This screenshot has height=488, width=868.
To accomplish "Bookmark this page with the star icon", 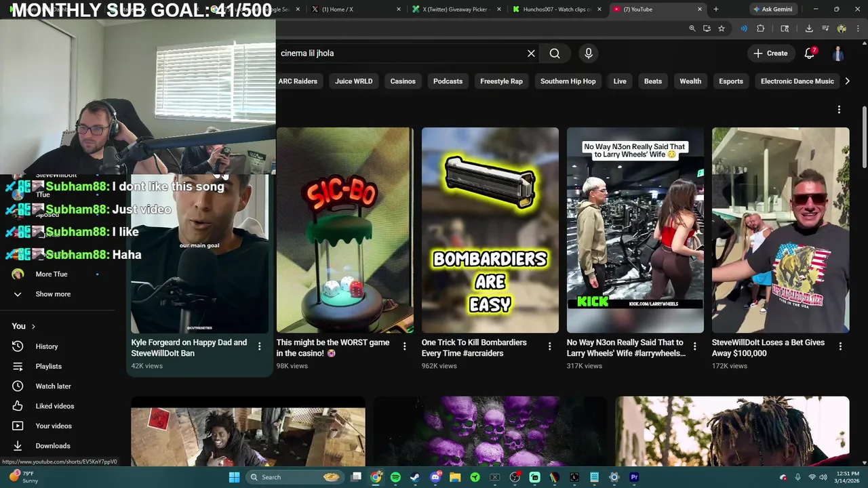I will coord(722,28).
